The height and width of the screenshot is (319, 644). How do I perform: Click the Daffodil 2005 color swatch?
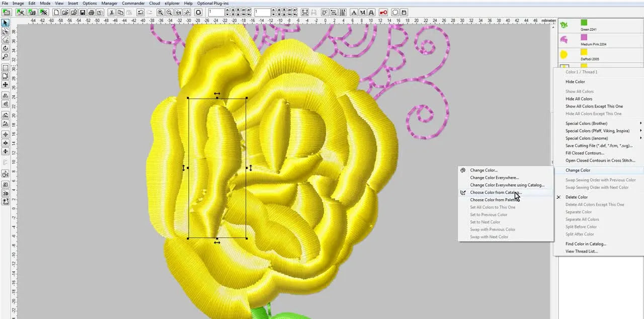(x=584, y=52)
